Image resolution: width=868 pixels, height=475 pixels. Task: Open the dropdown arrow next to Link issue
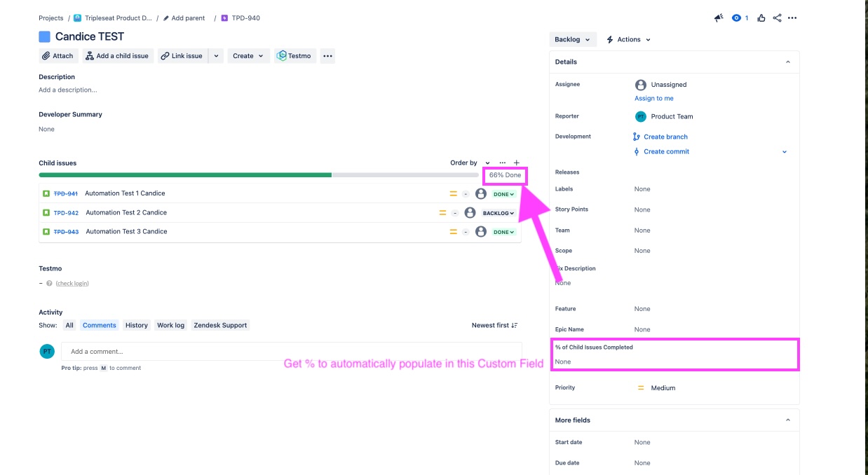click(216, 56)
